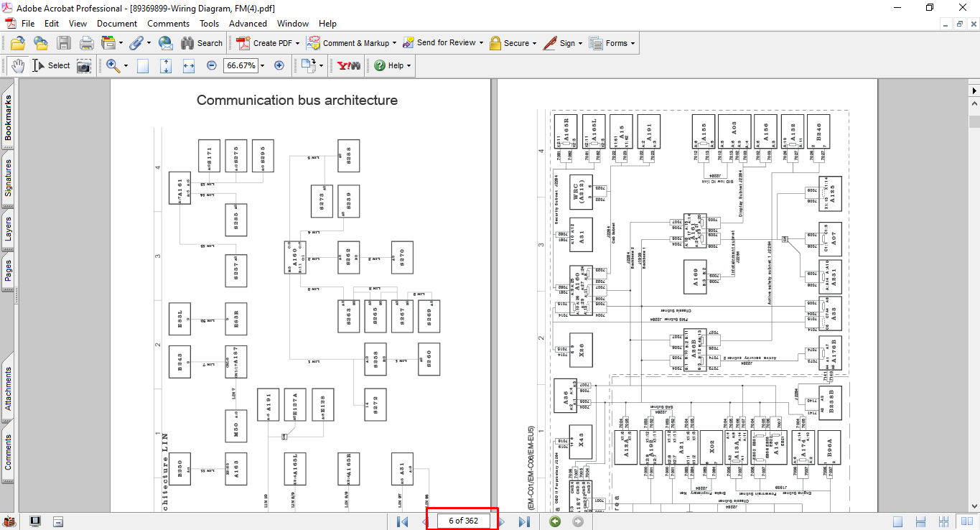
Task: Click the Snapshot camera tool
Action: [84, 65]
